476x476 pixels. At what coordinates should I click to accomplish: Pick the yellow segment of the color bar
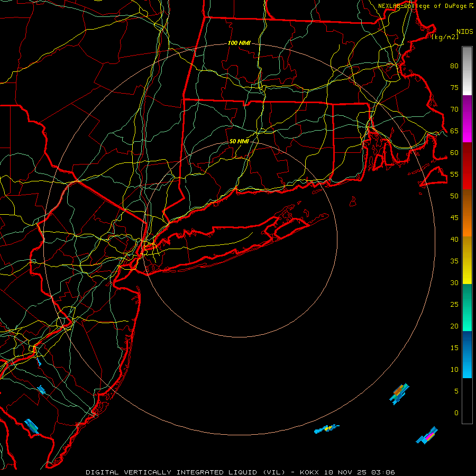(x=467, y=260)
